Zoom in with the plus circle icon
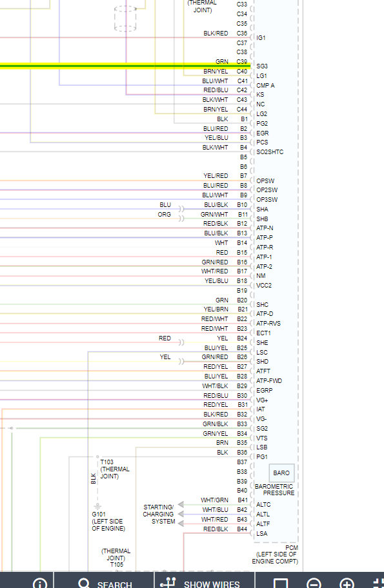The height and width of the screenshot is (588, 384). 347,584
